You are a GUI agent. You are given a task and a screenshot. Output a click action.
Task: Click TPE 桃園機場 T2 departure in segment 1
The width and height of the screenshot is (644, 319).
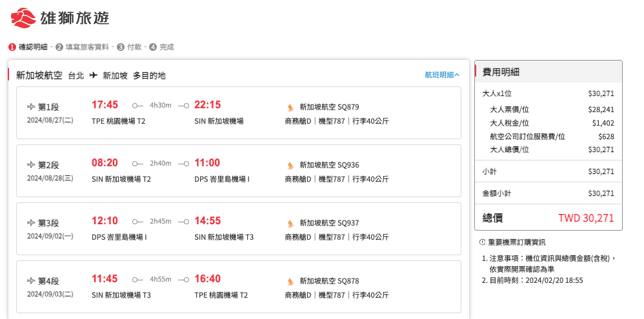pyautogui.click(x=118, y=121)
